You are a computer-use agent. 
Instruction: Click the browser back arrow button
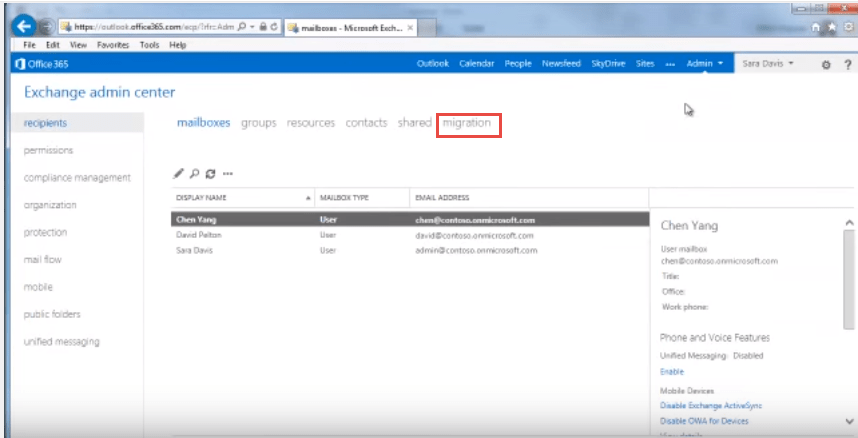(23, 26)
